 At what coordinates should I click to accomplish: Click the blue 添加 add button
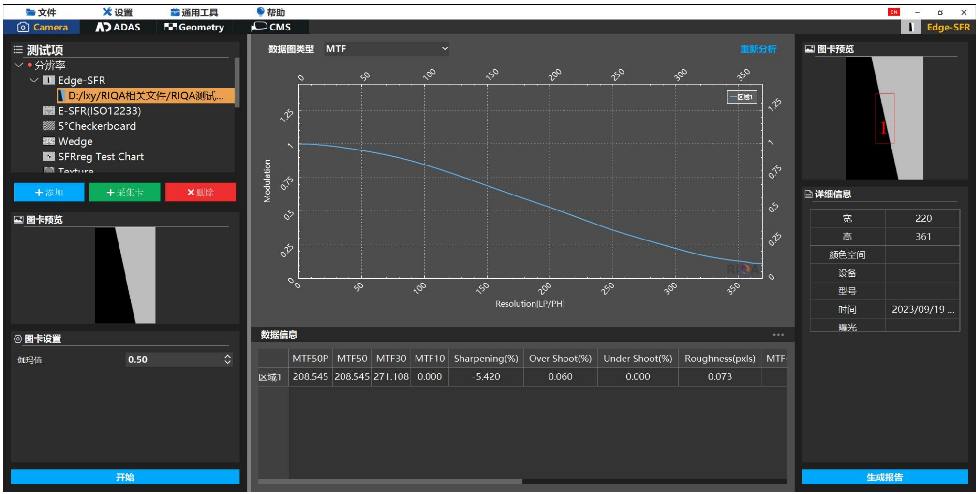point(49,193)
